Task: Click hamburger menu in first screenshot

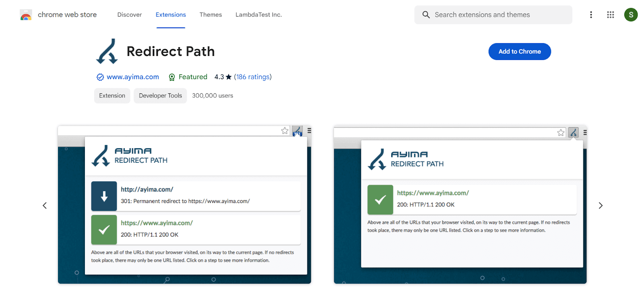Action: [x=309, y=131]
